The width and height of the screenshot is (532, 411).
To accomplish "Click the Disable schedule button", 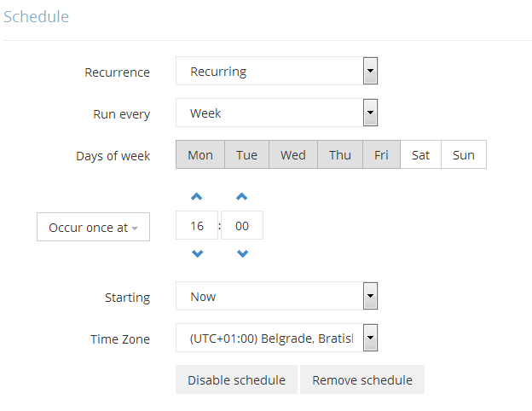I will (x=236, y=380).
